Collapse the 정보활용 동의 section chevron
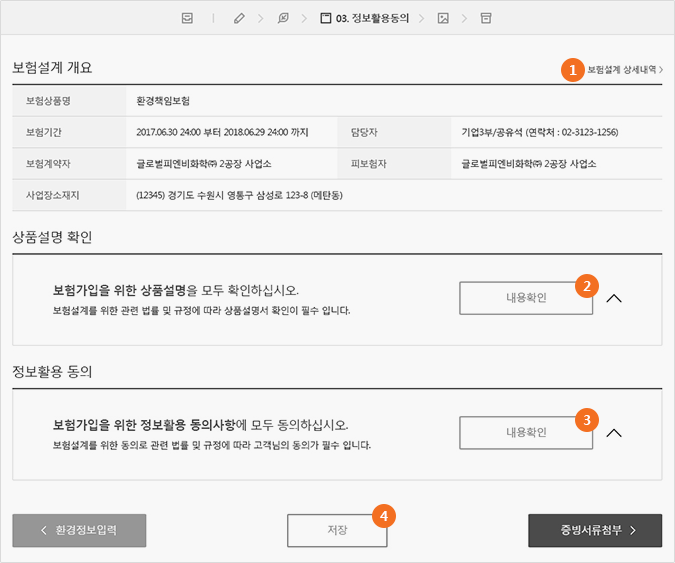The width and height of the screenshot is (675, 563). click(614, 433)
